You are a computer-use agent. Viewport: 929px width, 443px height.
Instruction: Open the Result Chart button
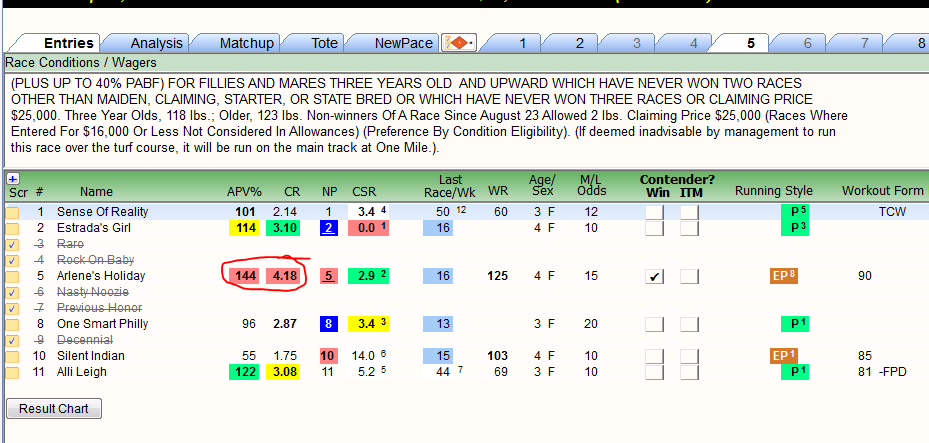(x=54, y=409)
